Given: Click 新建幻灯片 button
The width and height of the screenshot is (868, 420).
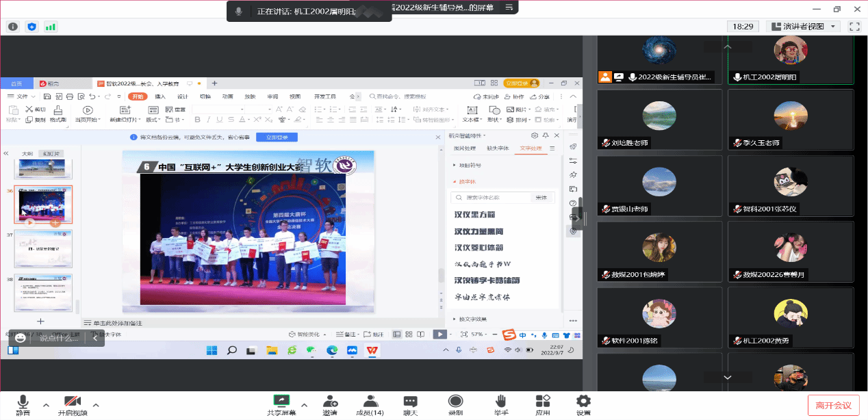Looking at the screenshot, I should (x=125, y=114).
